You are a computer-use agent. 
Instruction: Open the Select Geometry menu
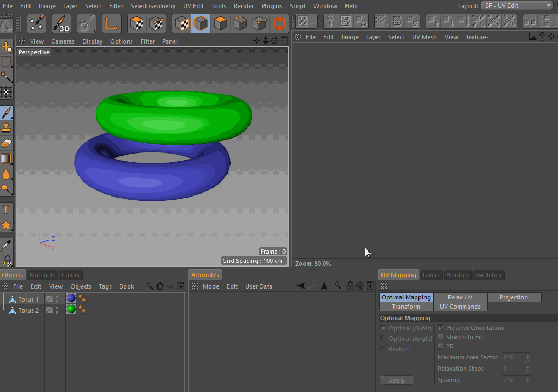(153, 6)
